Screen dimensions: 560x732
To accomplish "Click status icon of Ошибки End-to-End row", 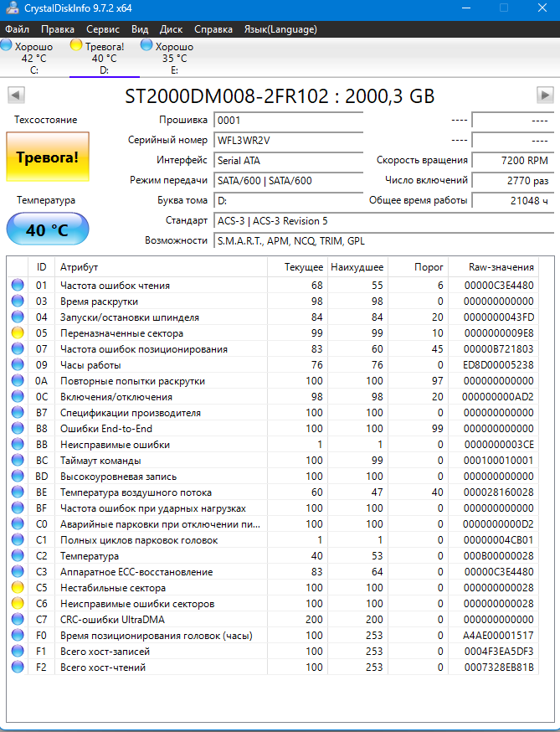I will pos(18,429).
